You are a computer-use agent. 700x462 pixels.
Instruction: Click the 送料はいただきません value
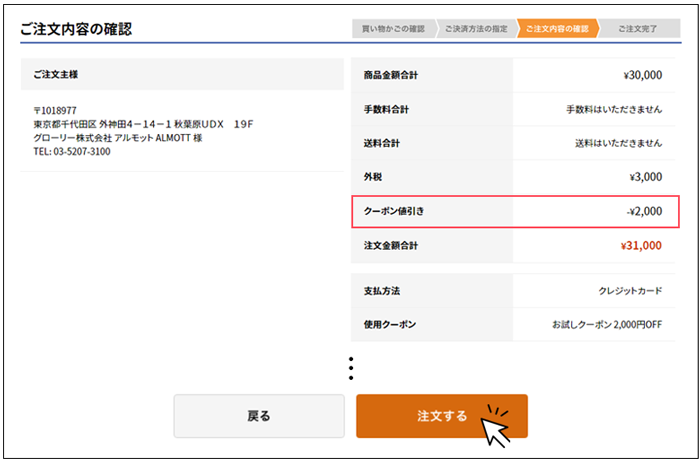pyautogui.click(x=619, y=143)
